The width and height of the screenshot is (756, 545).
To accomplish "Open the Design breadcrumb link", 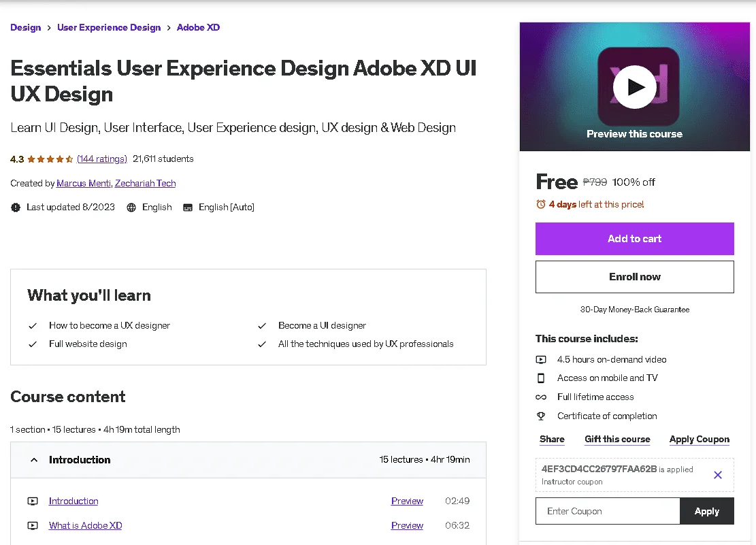I will pos(26,27).
